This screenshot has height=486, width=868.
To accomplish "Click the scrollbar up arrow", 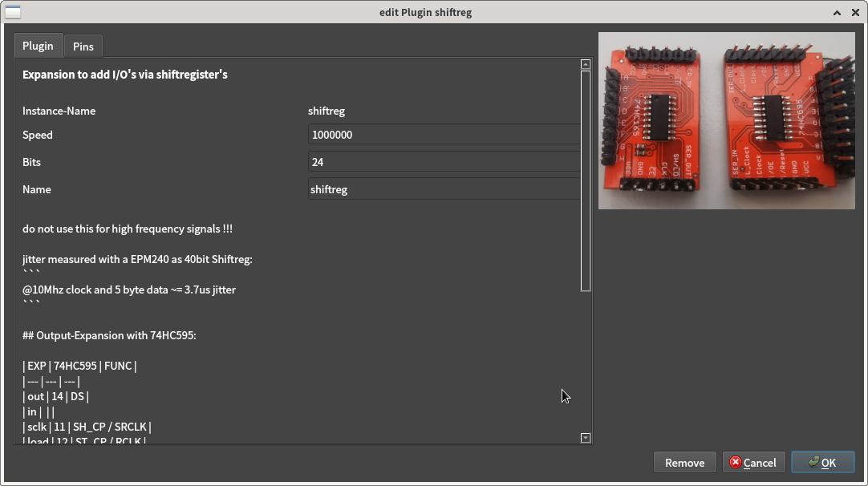I will (585, 64).
